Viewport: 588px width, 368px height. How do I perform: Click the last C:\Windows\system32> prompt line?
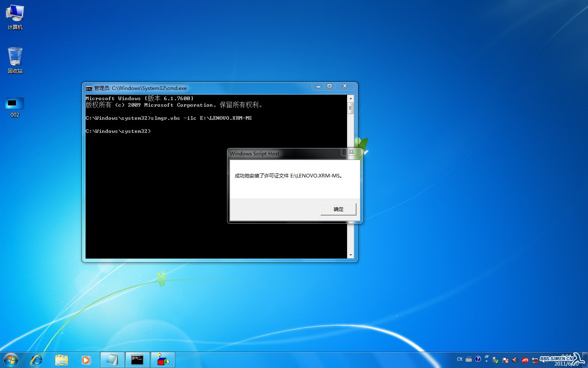[118, 131]
